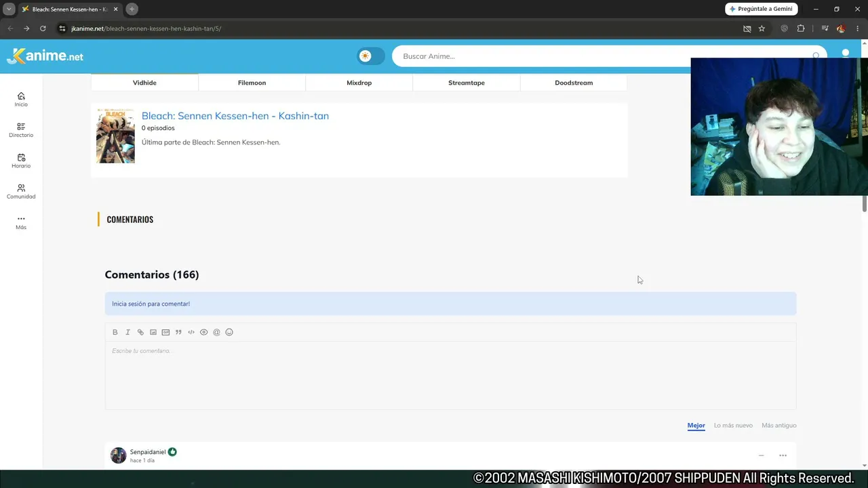The image size is (868, 488).
Task: Insert a link in the comment editor
Action: click(x=140, y=332)
